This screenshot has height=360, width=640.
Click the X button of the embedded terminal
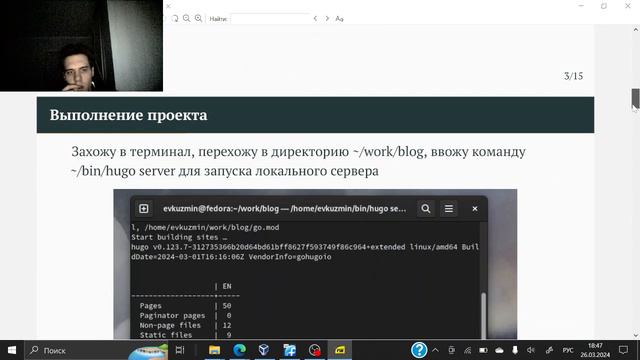475,209
